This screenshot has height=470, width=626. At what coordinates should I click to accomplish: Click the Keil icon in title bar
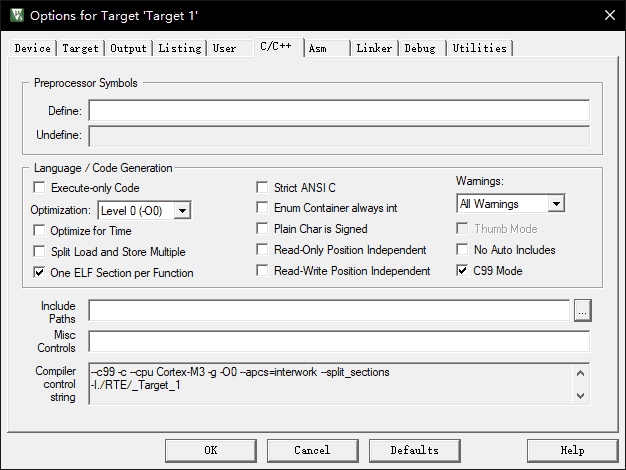[16, 15]
